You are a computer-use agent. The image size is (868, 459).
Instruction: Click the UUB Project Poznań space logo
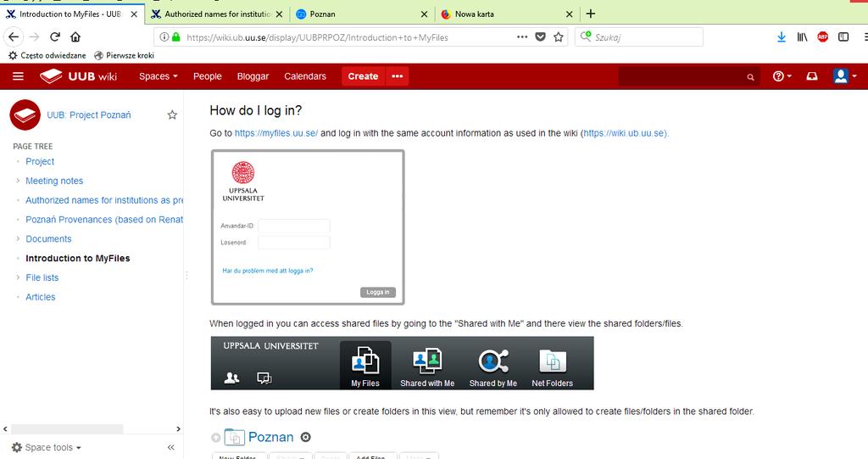point(25,115)
